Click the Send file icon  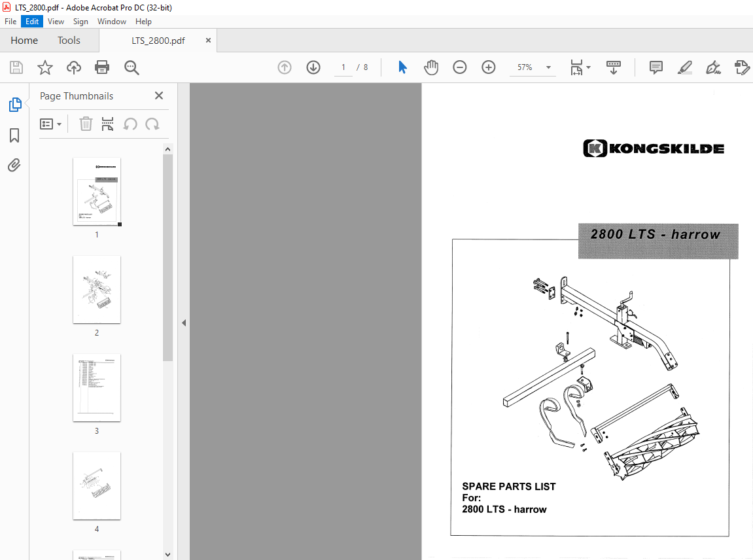741,67
